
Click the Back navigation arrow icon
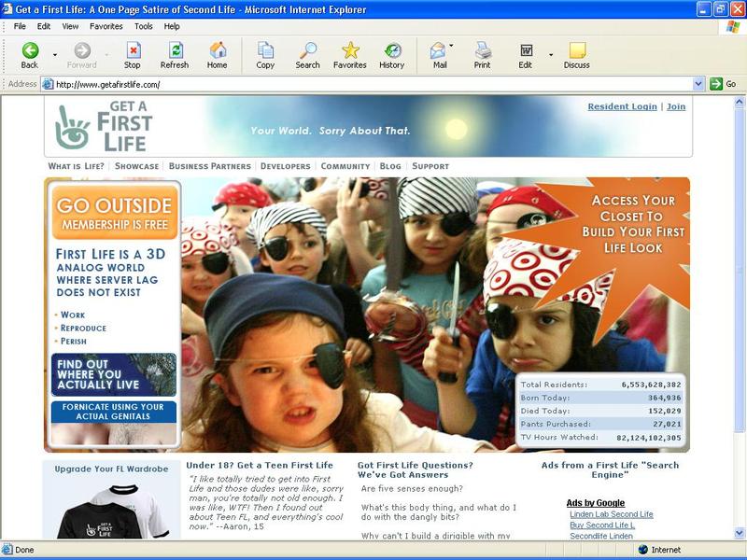pos(30,50)
